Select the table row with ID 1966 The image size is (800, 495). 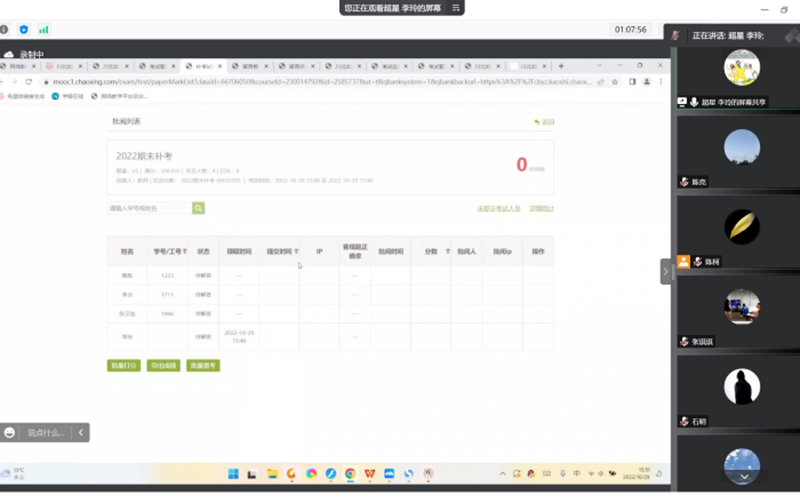[x=330, y=314]
